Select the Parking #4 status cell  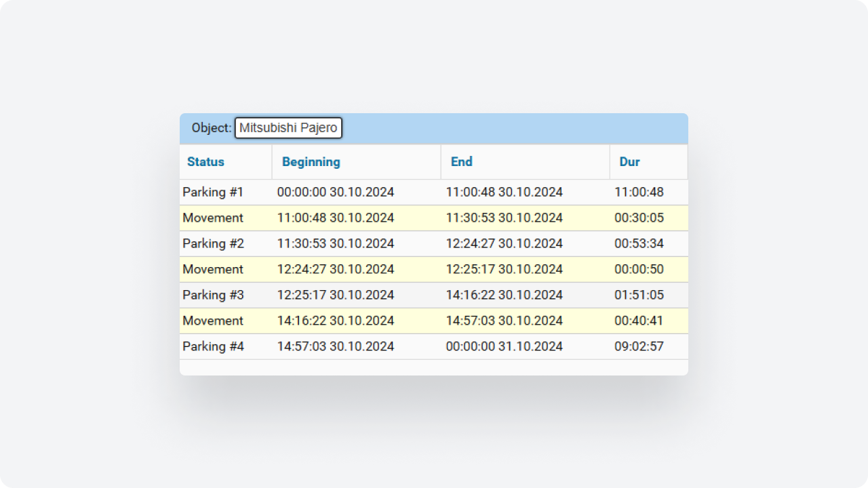pos(213,347)
